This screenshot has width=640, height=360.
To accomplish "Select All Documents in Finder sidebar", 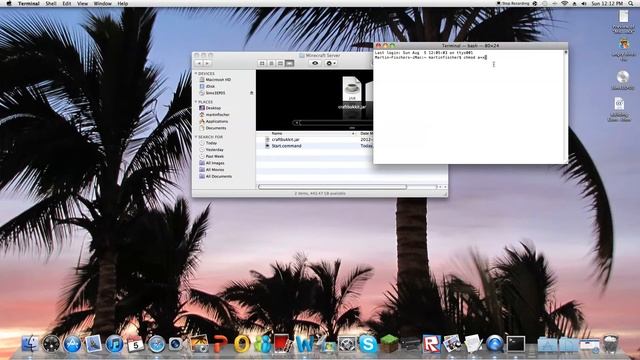I will [x=219, y=176].
